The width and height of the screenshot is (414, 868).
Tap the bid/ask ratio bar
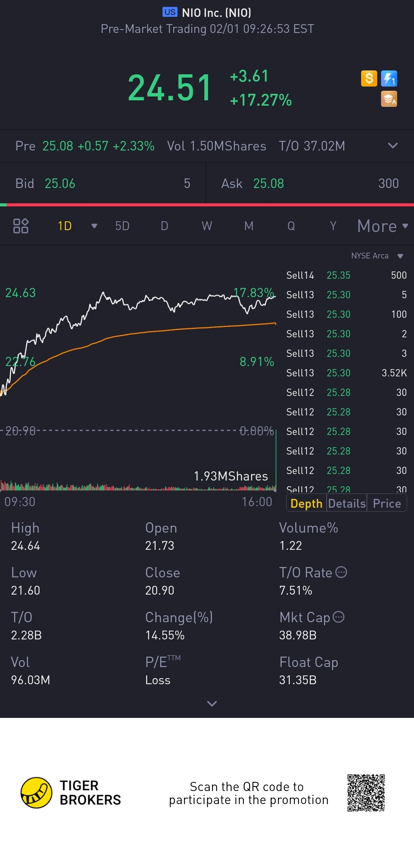pyautogui.click(x=207, y=205)
